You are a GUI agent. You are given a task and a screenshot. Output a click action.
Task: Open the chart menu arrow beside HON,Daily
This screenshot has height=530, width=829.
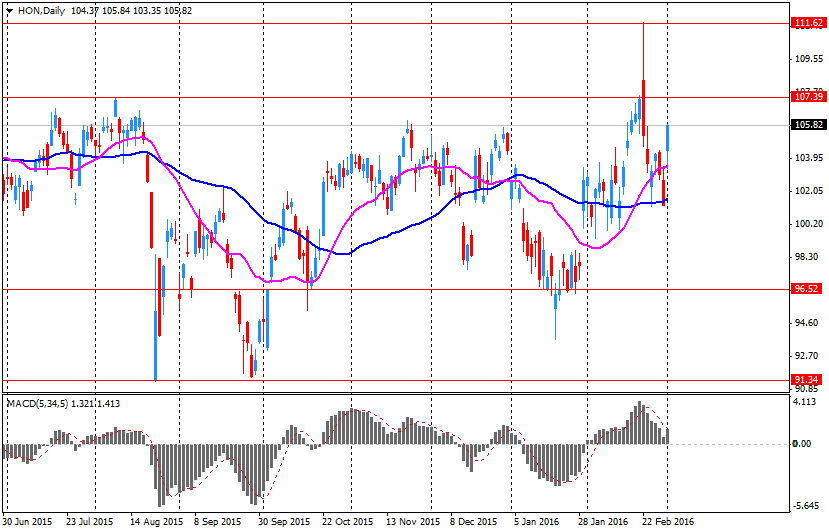click(10, 11)
